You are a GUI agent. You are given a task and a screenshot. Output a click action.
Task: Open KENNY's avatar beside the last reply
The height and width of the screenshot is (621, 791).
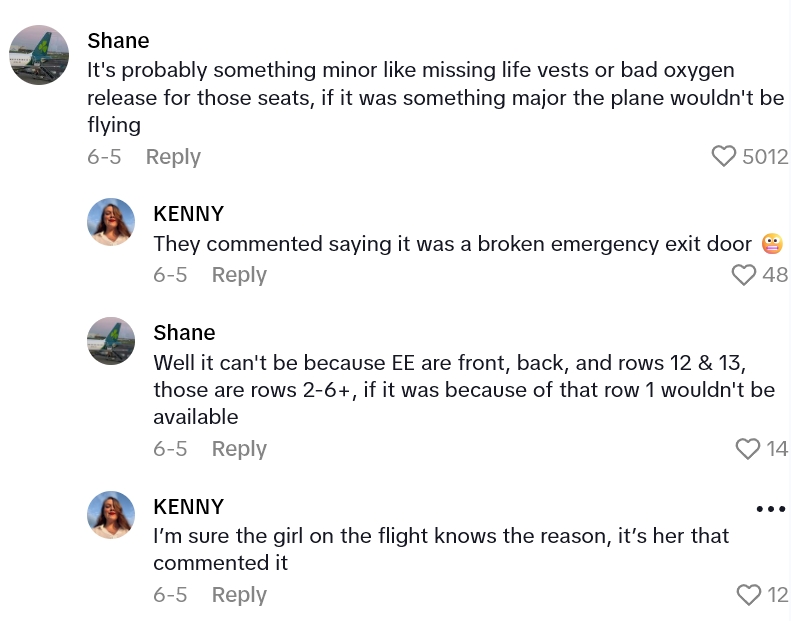click(x=111, y=515)
